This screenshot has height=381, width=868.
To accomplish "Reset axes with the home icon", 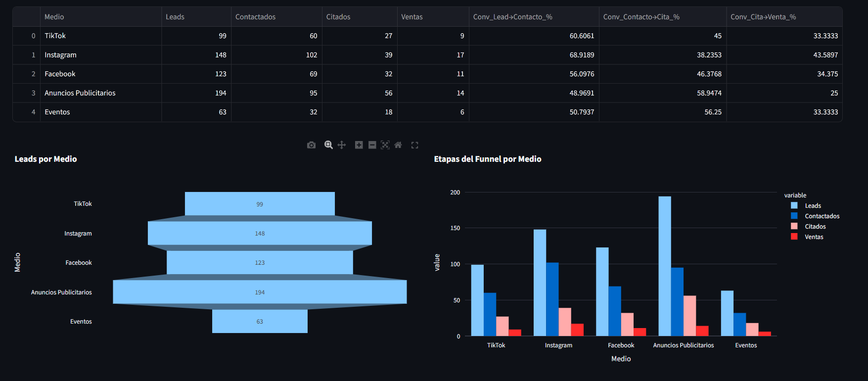I will (398, 145).
